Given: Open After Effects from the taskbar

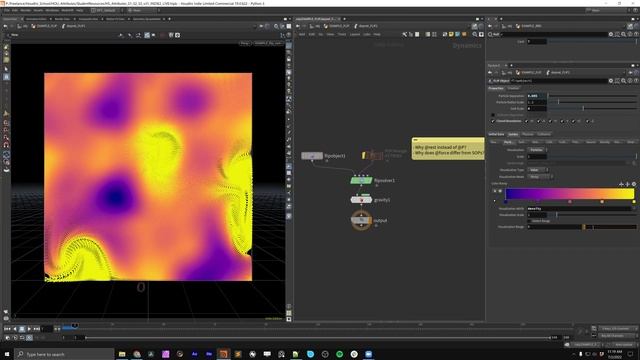Looking at the screenshot, I should tap(194, 354).
